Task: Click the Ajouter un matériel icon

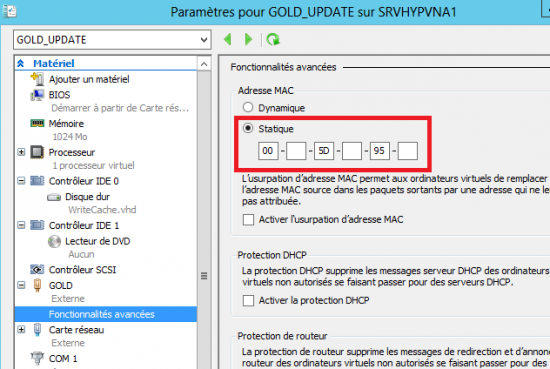Action: pyautogui.click(x=37, y=79)
